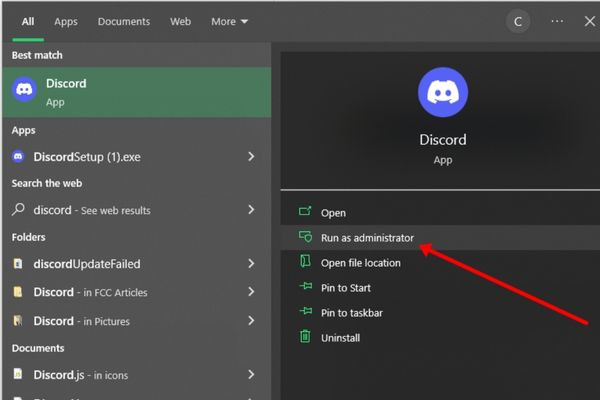Switch to the Apps tab

(x=66, y=22)
